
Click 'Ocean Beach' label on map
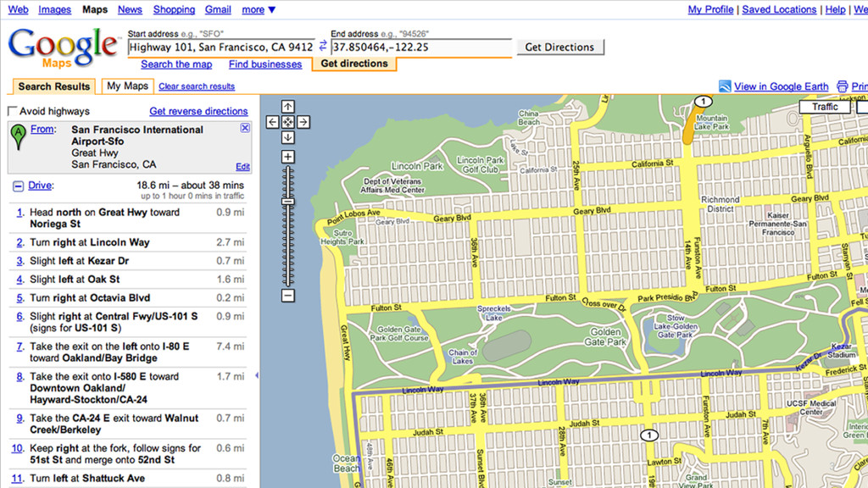pos(347,463)
